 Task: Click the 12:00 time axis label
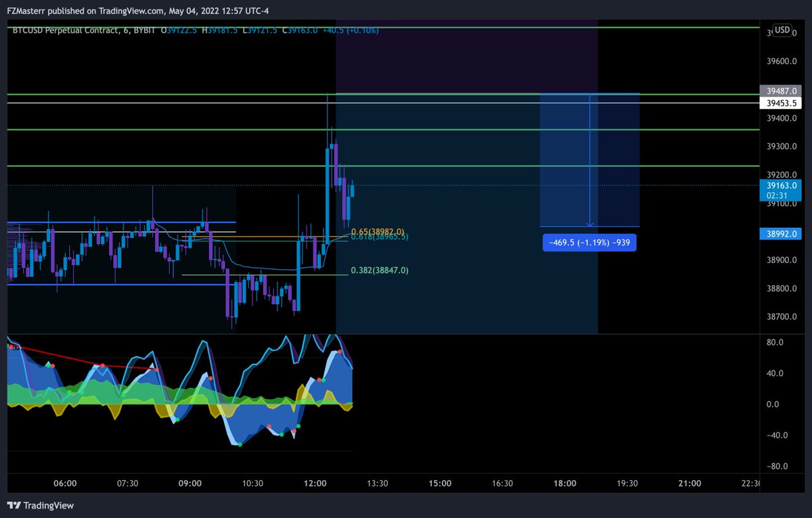(x=315, y=484)
